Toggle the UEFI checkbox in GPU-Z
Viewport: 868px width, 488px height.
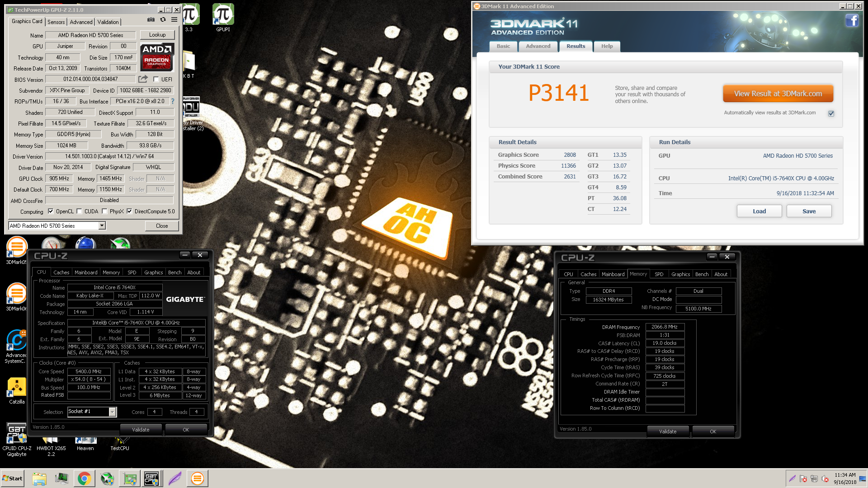156,80
